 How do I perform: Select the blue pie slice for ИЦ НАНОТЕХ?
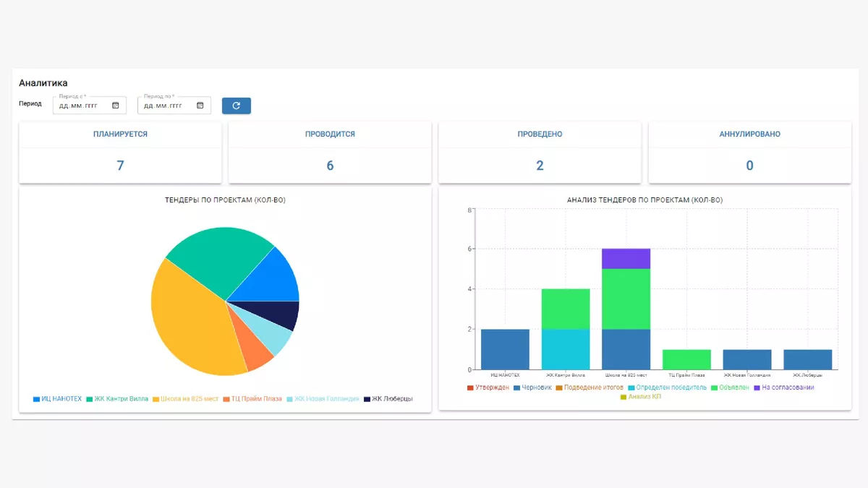[x=269, y=278]
